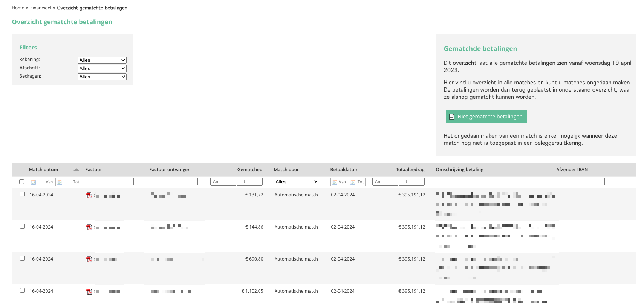
Task: Focus the Factuur ontvanger filter input
Action: pos(174,182)
